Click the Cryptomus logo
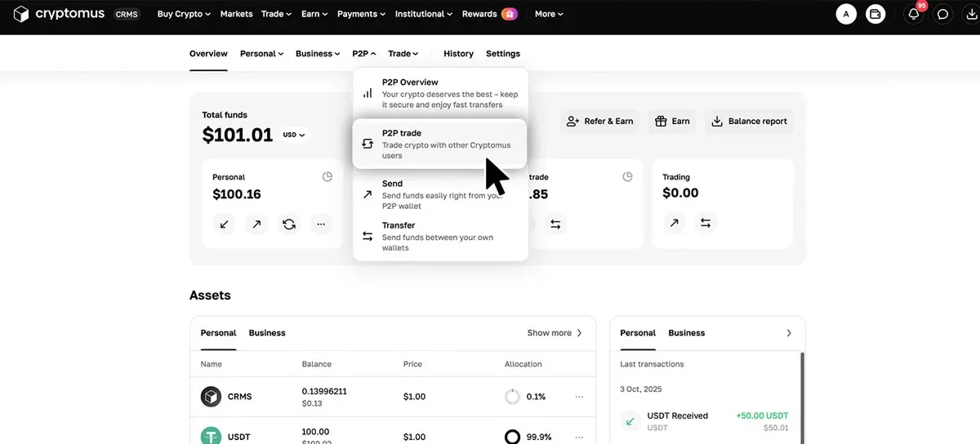 tap(59, 14)
